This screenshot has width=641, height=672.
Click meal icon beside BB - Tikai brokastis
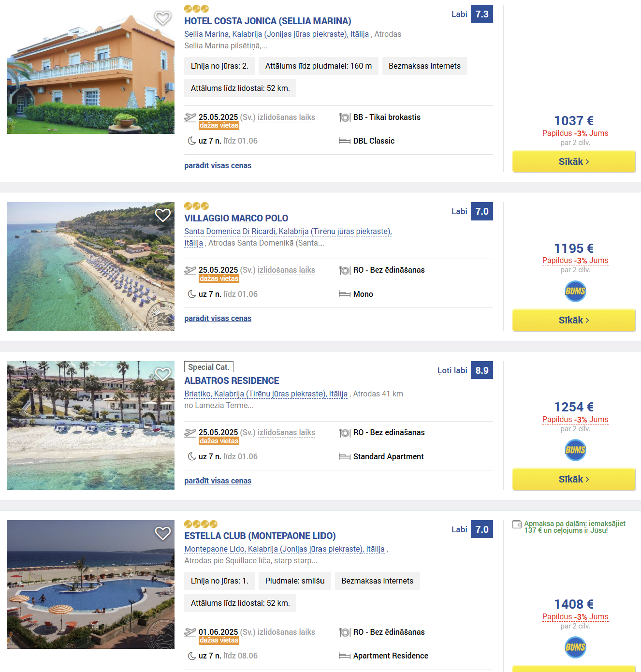tap(344, 117)
